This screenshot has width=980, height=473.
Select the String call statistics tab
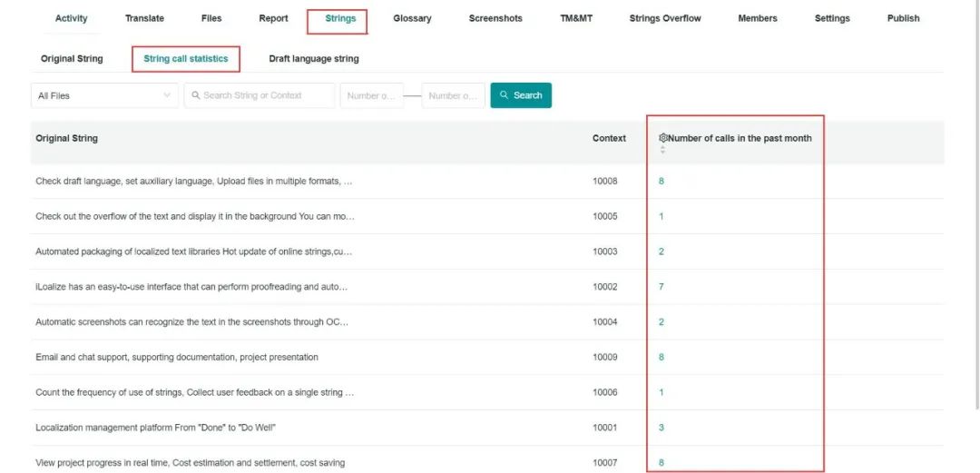(186, 59)
